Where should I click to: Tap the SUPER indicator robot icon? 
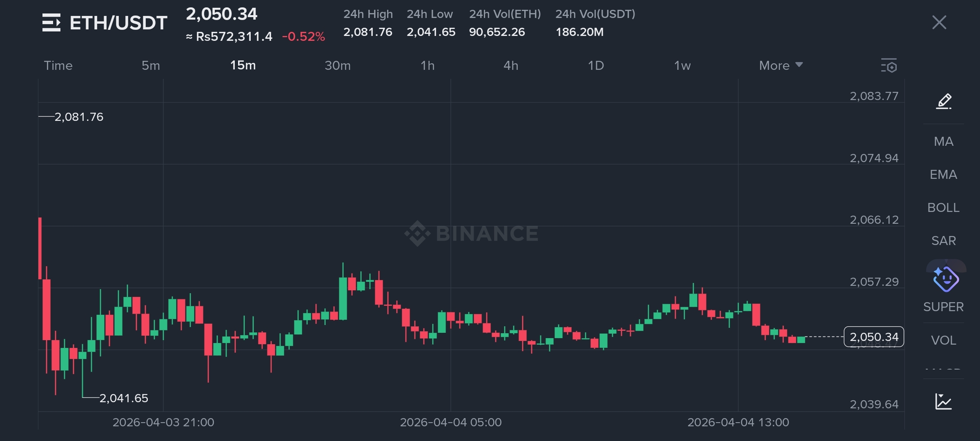tap(945, 280)
